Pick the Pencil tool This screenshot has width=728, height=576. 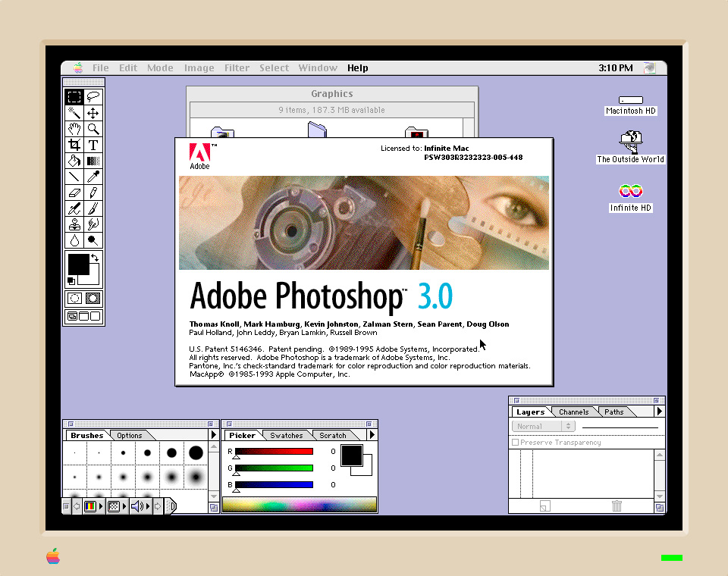(93, 193)
